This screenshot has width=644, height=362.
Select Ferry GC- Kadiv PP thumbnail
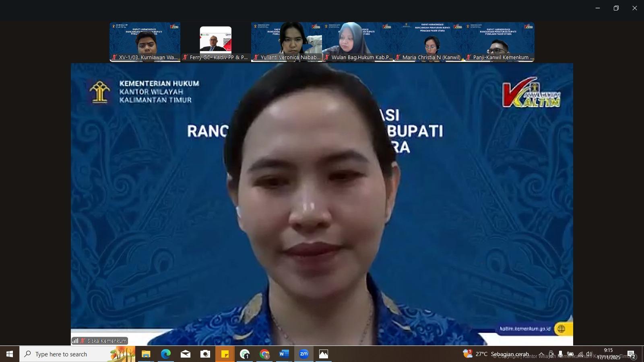(216, 42)
